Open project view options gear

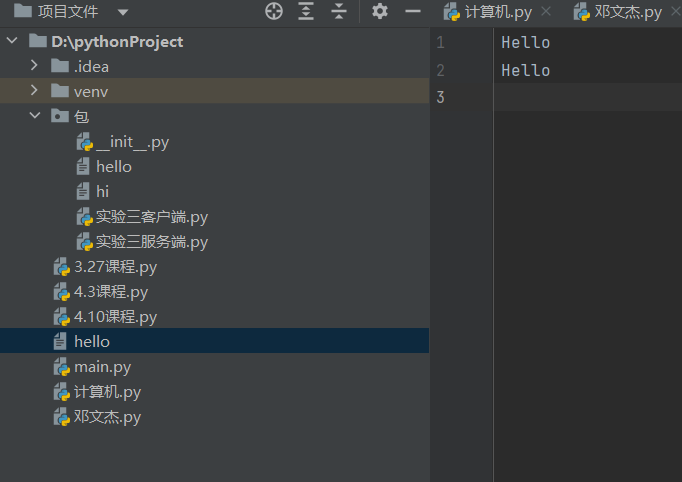tap(379, 12)
